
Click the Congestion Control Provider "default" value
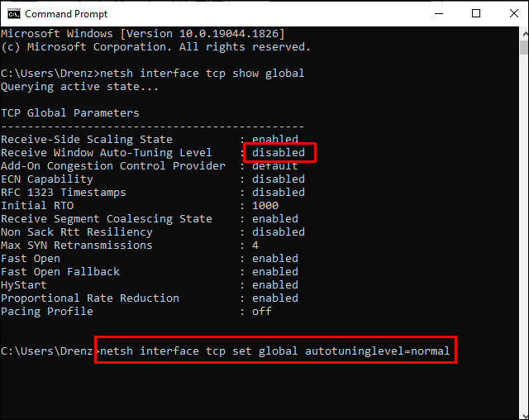coord(275,166)
